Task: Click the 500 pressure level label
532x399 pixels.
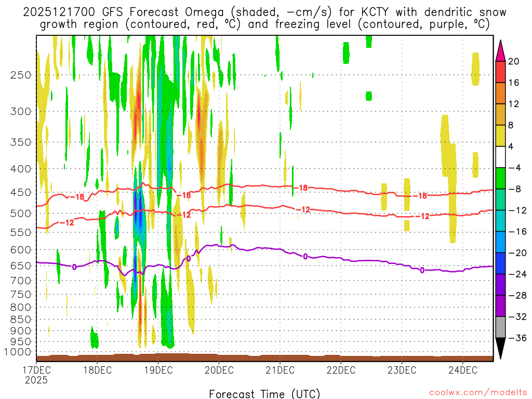Action: pos(21,214)
